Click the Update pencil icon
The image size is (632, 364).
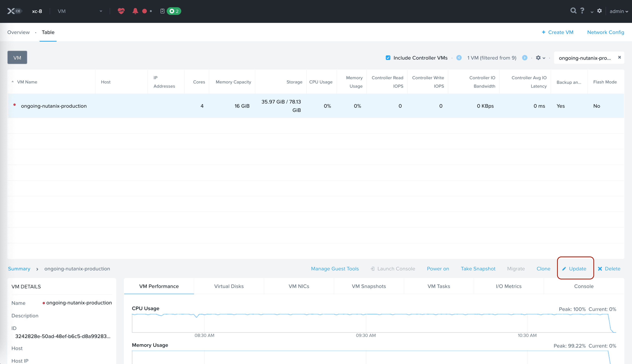click(x=564, y=269)
